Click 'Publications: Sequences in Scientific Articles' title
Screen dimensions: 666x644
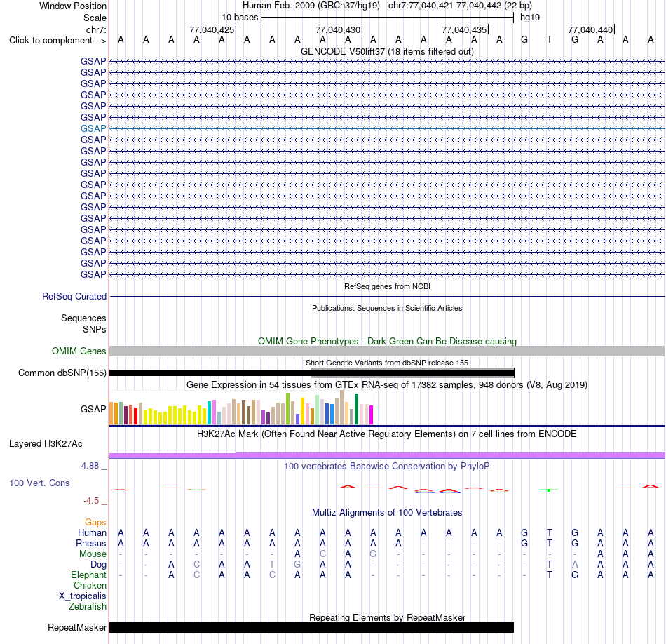pos(387,308)
